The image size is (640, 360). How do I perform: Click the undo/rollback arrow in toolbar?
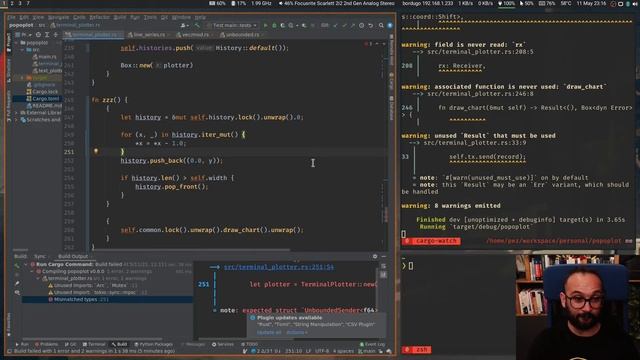371,25
